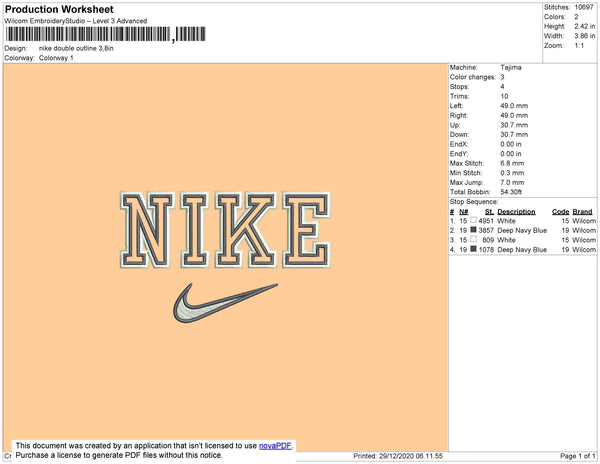The height and width of the screenshot is (464, 600).
Task: Click the Max Jump value 7.0 mm
Action: [512, 182]
